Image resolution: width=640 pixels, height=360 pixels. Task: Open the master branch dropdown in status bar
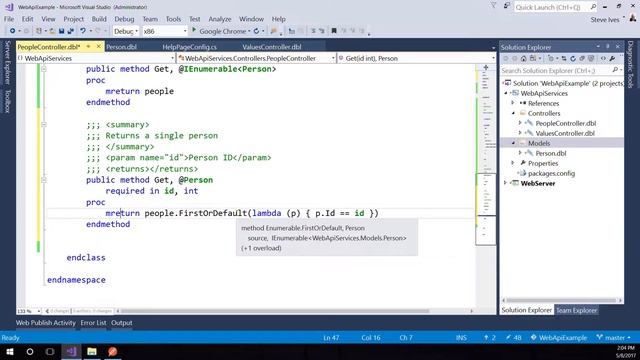tap(613, 338)
